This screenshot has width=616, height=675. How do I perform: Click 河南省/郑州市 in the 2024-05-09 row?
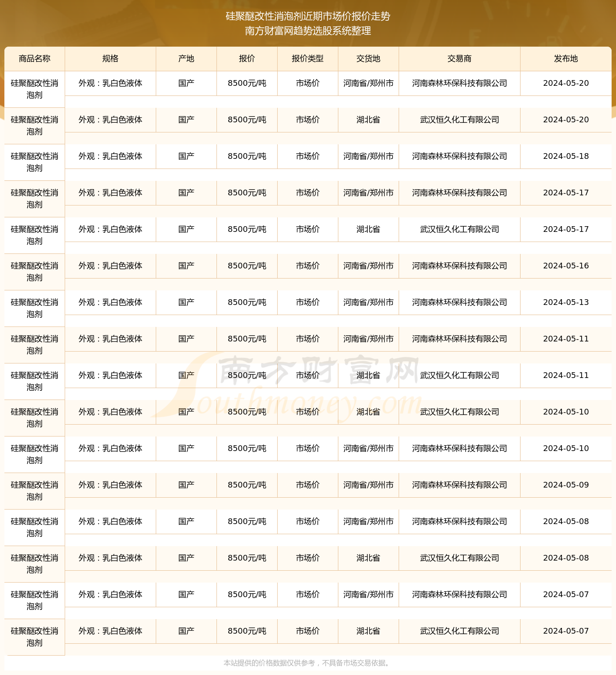tap(368, 485)
